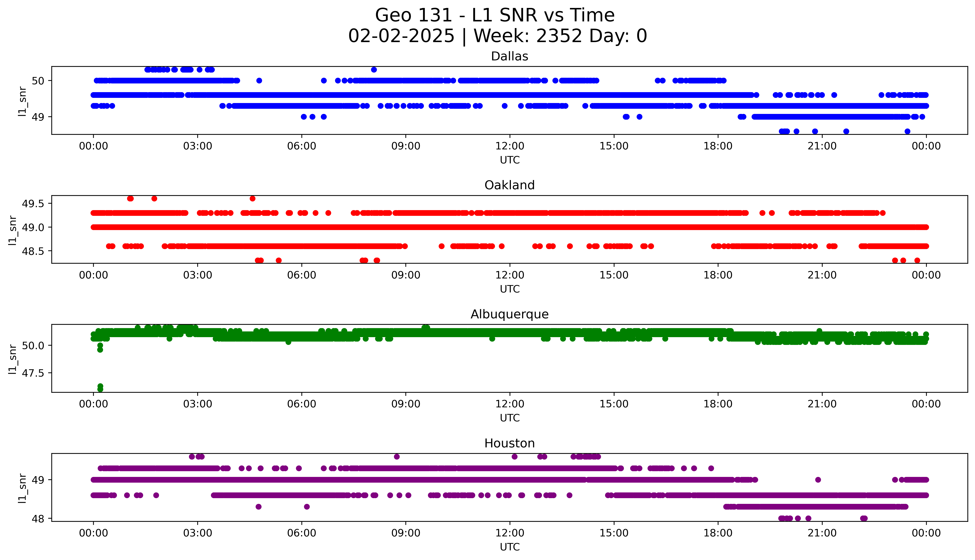The image size is (975, 560).
Task: Click the 49.5 y-tick label on the Oakland plot
Action: tap(33, 203)
